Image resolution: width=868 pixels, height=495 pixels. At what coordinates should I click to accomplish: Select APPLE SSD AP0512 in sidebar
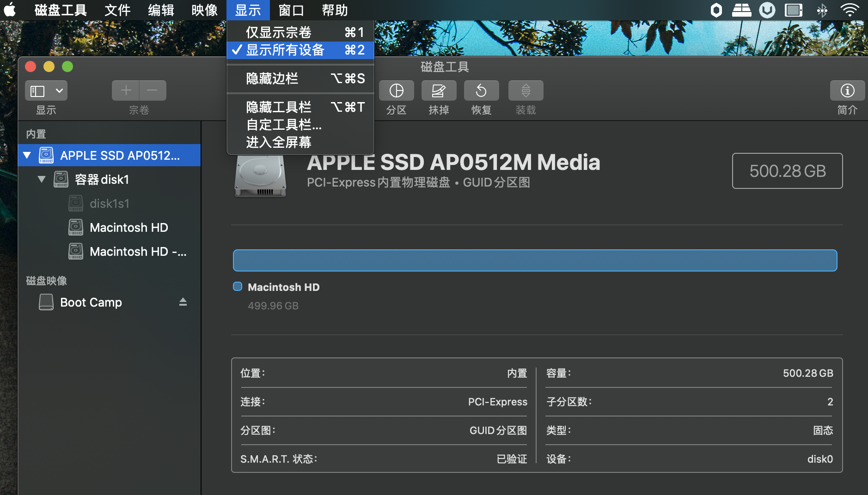pos(109,155)
